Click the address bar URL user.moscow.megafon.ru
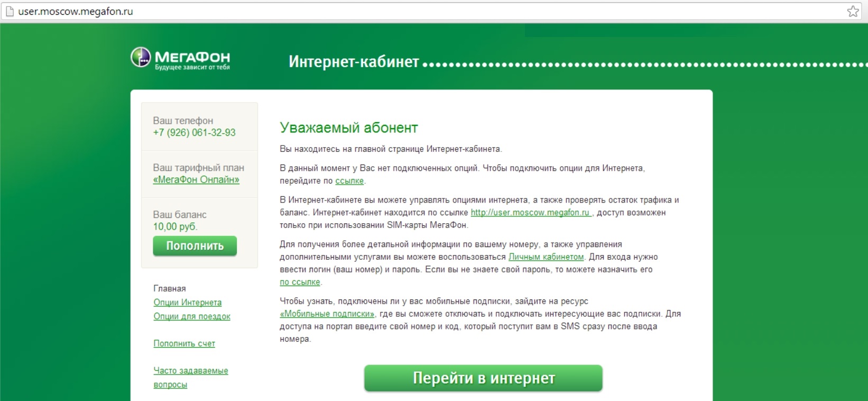Image resolution: width=868 pixels, height=401 pixels. click(x=76, y=11)
